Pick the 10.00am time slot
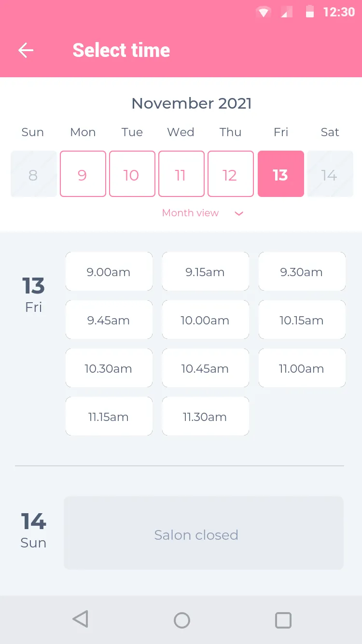The image size is (362, 644). pos(205,320)
